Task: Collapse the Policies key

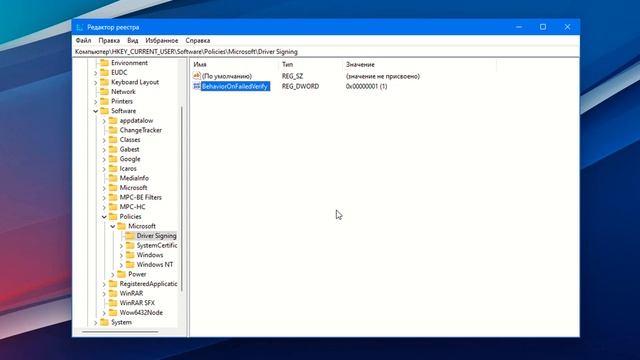Action: 104,217
